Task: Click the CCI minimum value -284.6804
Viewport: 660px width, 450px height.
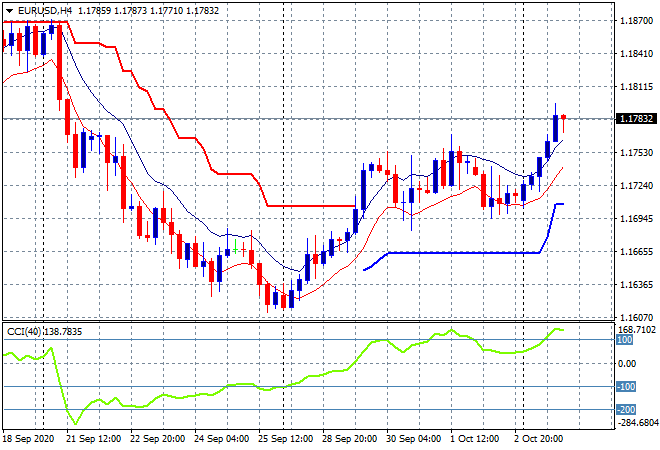Action: point(636,423)
